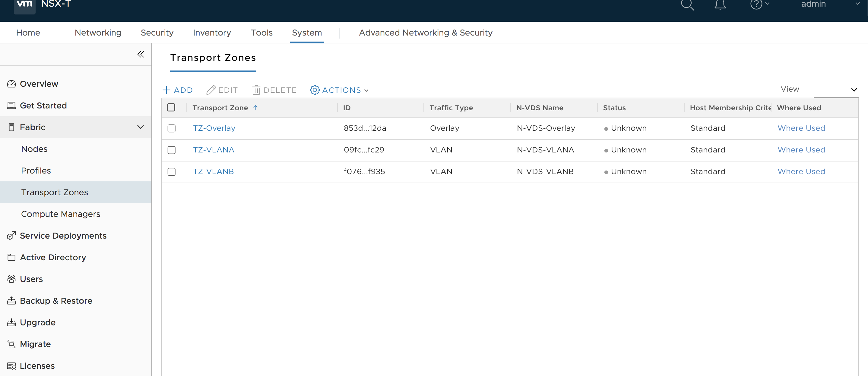Viewport: 868px width, 376px height.
Task: Check the TZ-Overlay row checkbox
Action: click(172, 128)
